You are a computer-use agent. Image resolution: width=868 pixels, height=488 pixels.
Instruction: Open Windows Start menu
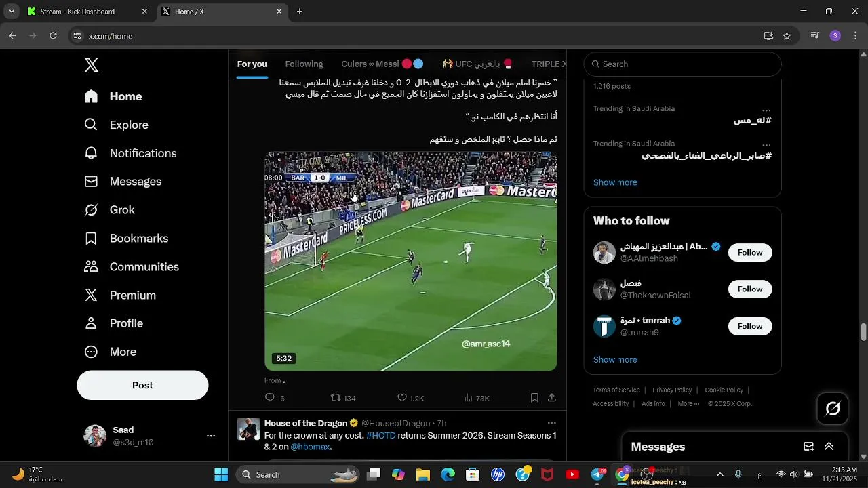coord(221,474)
